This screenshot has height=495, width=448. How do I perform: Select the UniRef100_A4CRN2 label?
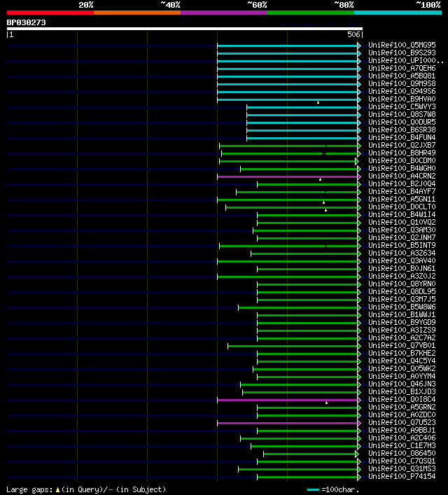pos(402,176)
